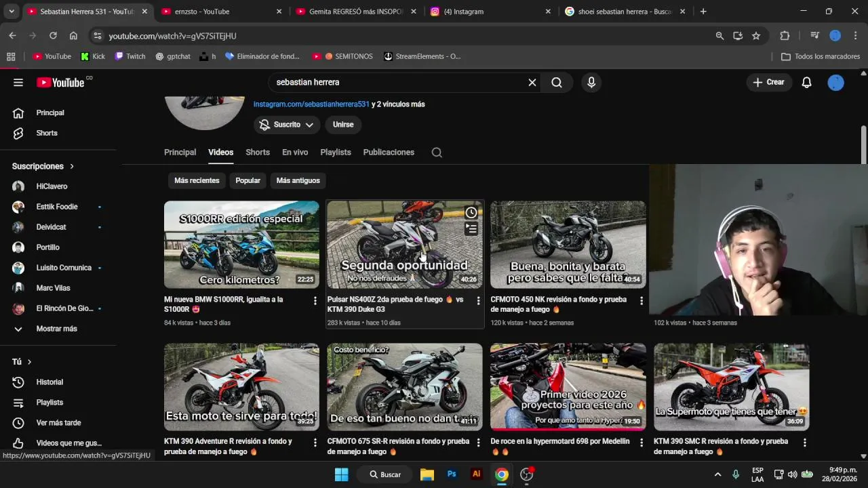The height and width of the screenshot is (488, 868).
Task: Open options for CFMOTO 450 NK video
Action: coord(642,301)
